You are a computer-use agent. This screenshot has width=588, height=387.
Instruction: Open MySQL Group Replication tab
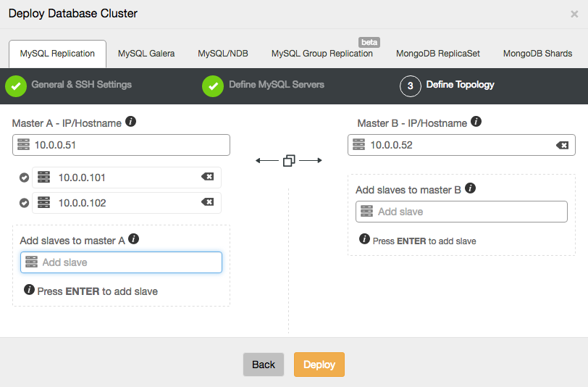pyautogui.click(x=322, y=54)
